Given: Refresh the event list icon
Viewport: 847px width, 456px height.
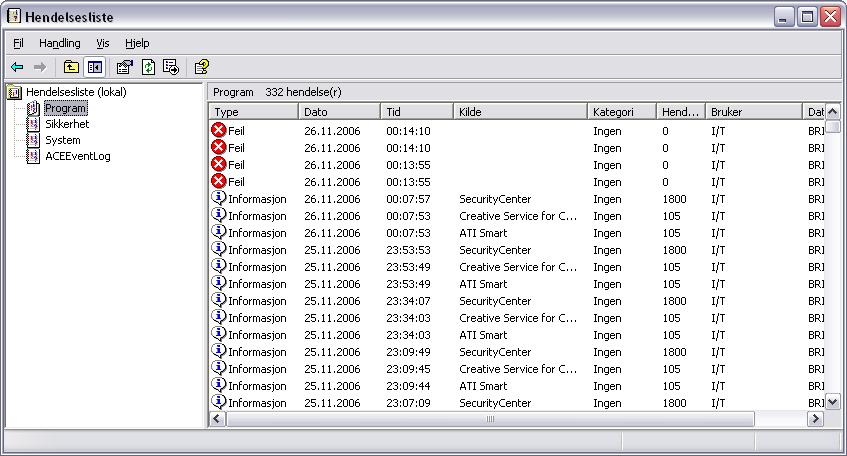Looking at the screenshot, I should point(148,67).
